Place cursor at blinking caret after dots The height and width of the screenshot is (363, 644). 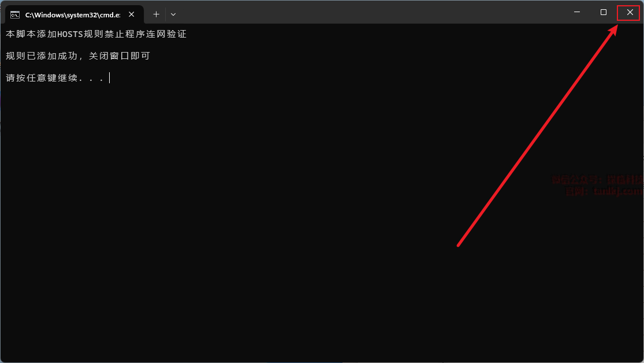[x=110, y=78]
